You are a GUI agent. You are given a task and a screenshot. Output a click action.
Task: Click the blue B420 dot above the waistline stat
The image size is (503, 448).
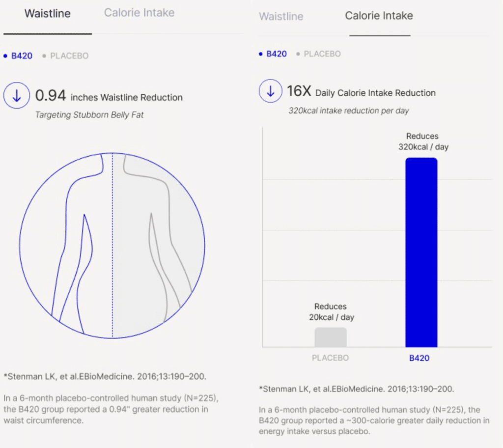click(x=5, y=56)
